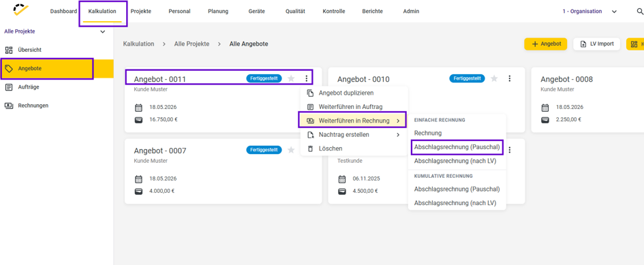Open the Dashboard tab
The image size is (644, 265).
[63, 12]
